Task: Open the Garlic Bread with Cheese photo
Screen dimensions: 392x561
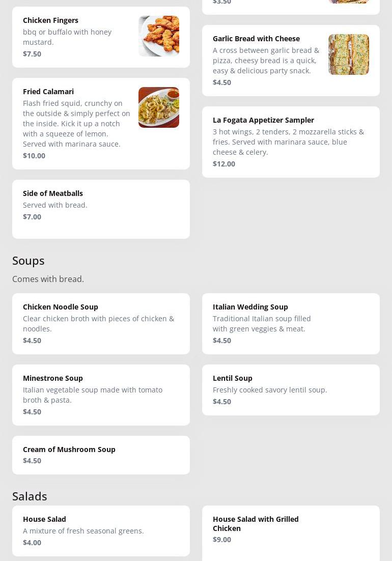Action: tap(348, 54)
